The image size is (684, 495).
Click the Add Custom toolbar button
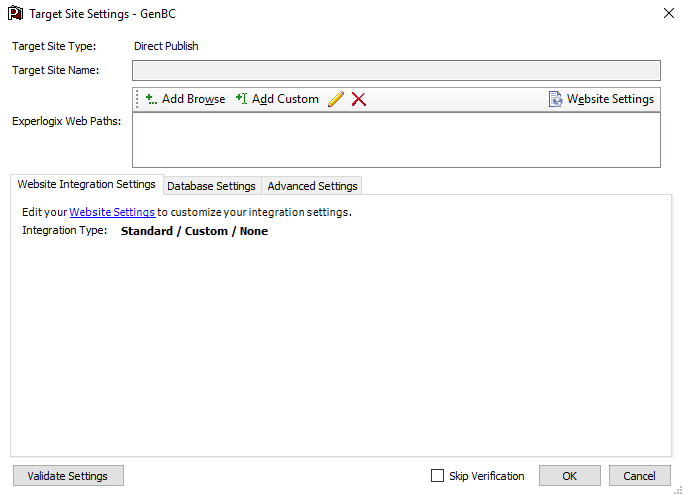coord(277,99)
